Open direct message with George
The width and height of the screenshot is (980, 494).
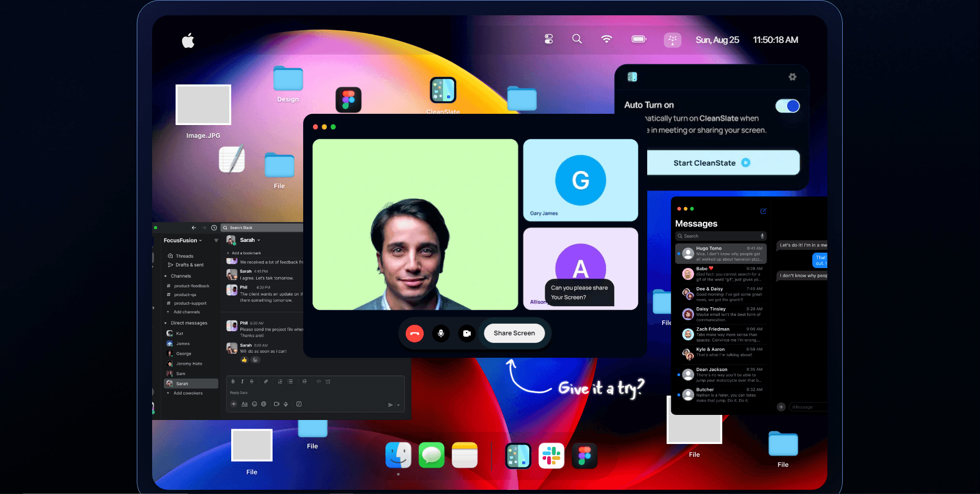[179, 354]
